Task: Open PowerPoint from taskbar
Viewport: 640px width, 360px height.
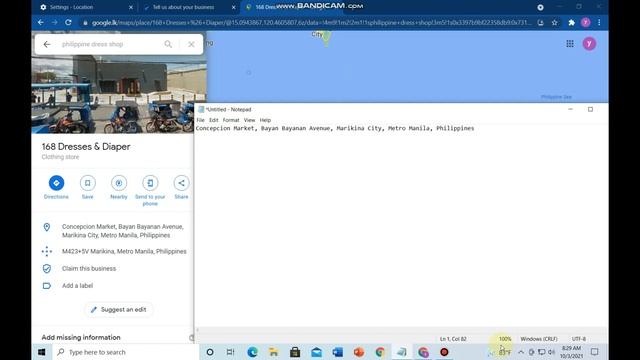Action: tap(359, 352)
